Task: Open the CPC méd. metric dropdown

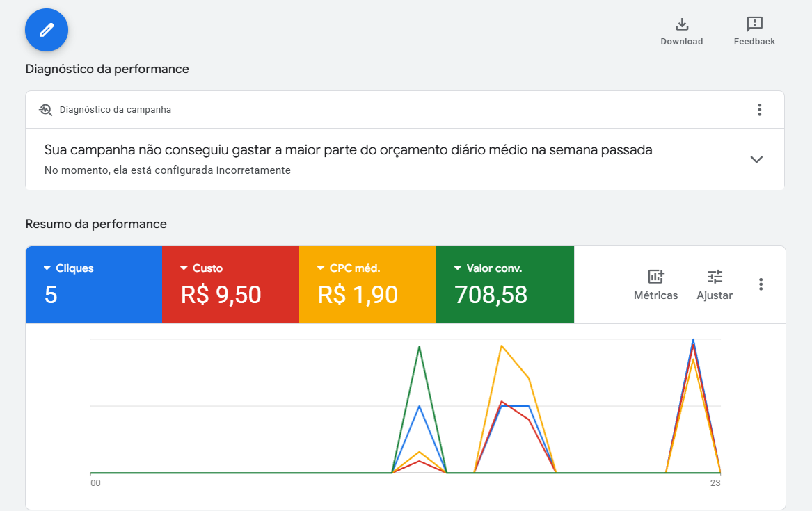Action: pyautogui.click(x=321, y=268)
